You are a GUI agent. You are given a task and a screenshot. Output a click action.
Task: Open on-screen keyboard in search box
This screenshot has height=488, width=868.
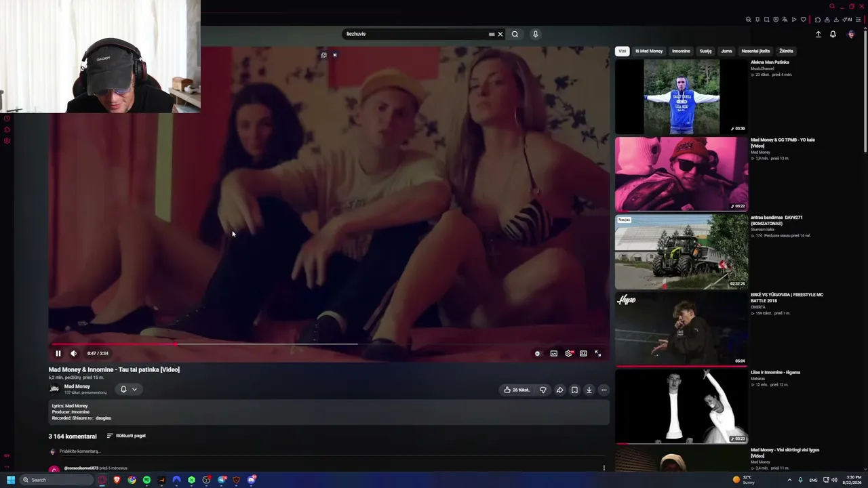[492, 34]
